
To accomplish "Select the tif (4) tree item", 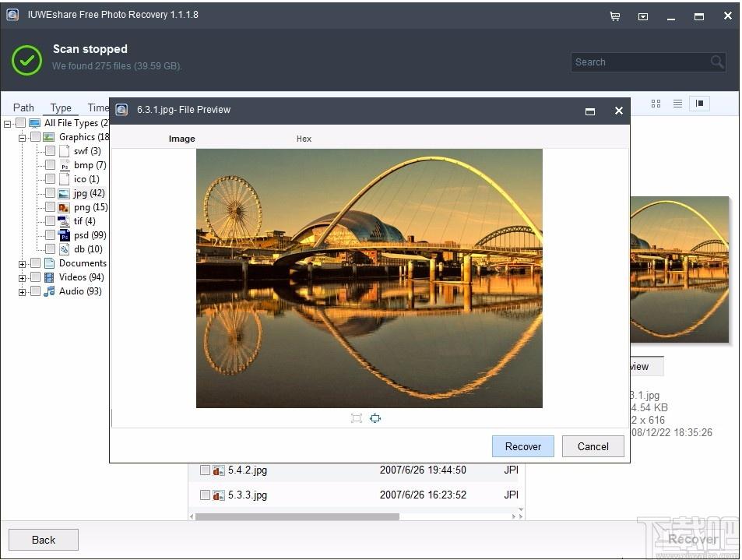I will tap(84, 221).
